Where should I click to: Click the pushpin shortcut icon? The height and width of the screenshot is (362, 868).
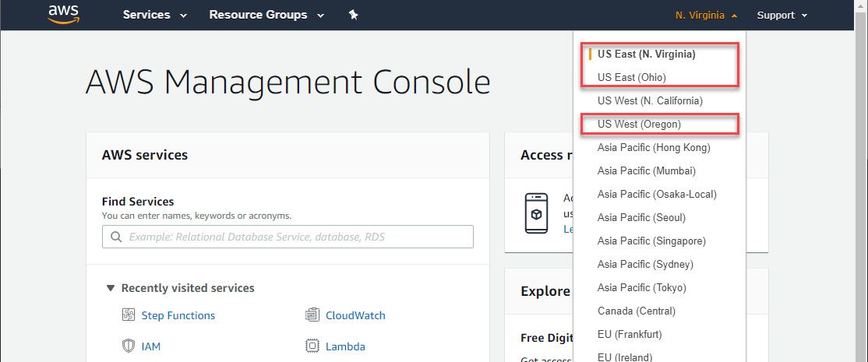coord(353,16)
